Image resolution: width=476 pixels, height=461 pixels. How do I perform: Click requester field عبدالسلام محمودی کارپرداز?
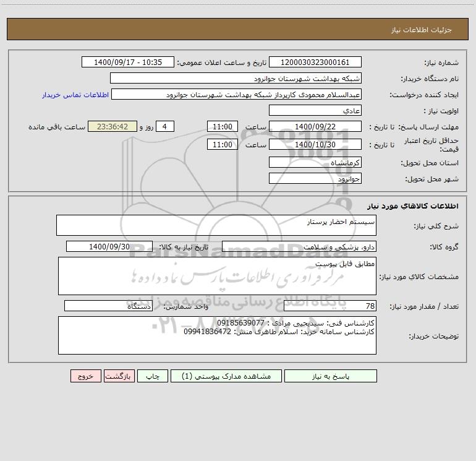[236, 94]
